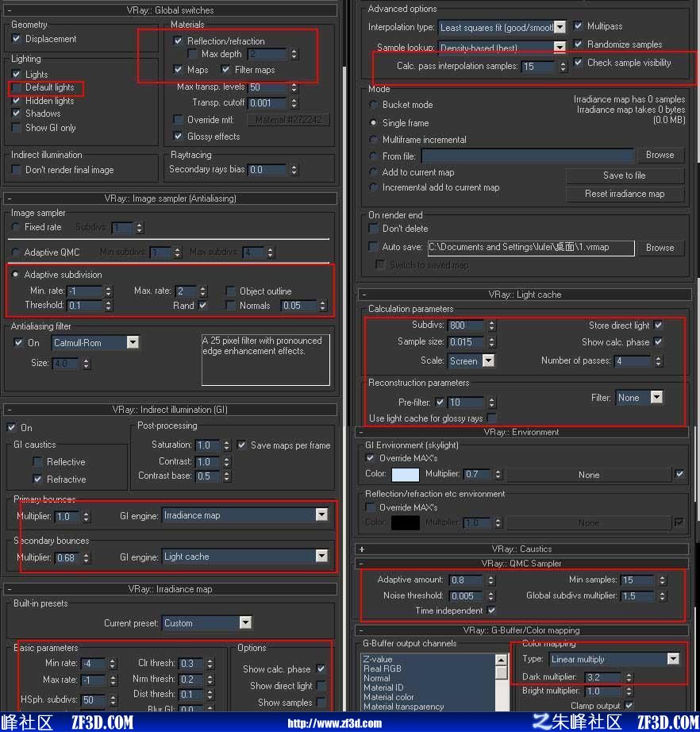This screenshot has width=700, height=732.
Task: Click the Secondary bounces Multiplier field
Action: (68, 558)
